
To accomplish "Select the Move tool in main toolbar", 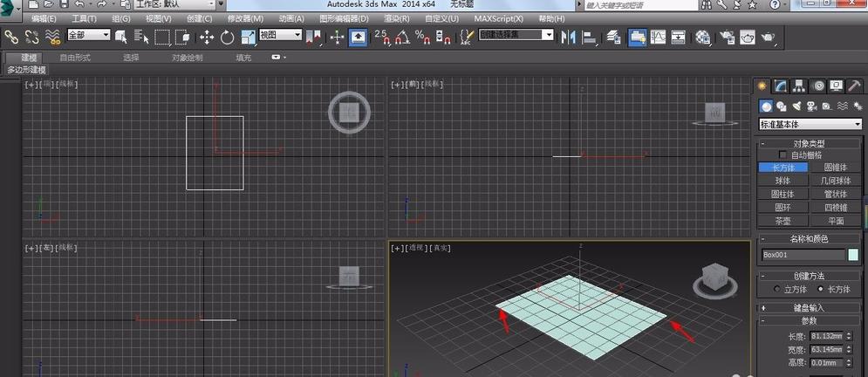I will click(207, 37).
